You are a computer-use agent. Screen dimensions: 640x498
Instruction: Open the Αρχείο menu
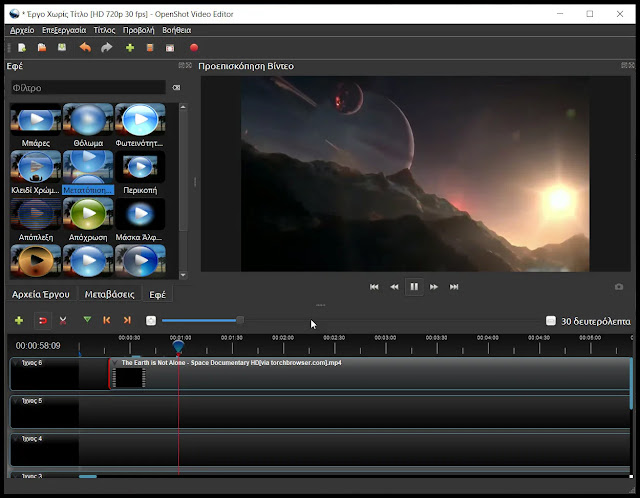click(22, 30)
